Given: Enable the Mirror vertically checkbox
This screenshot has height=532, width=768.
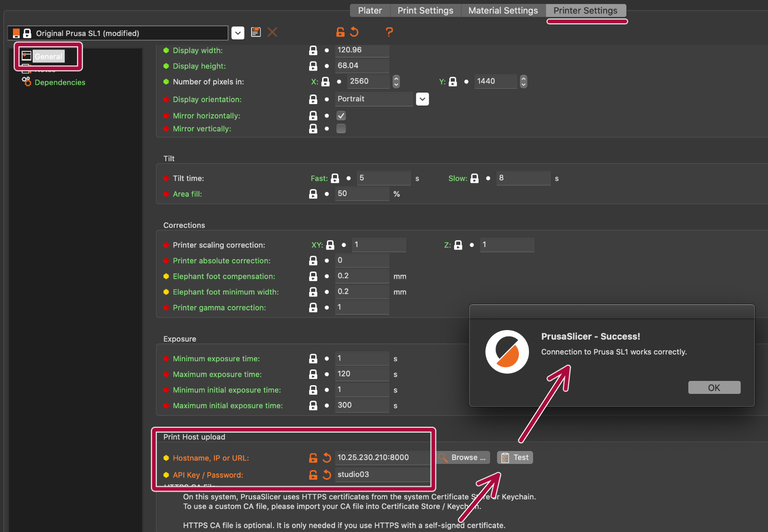Looking at the screenshot, I should point(341,129).
